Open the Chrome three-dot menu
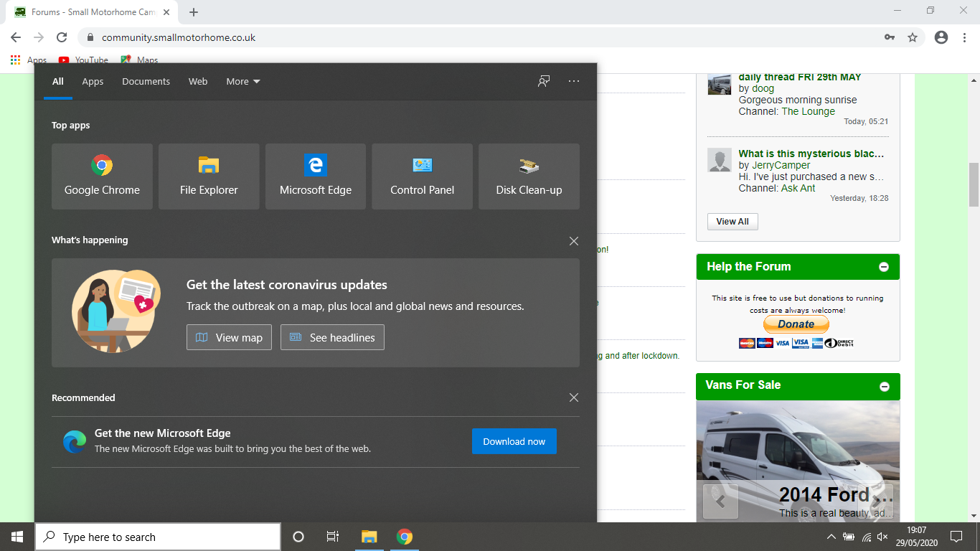 tap(964, 37)
